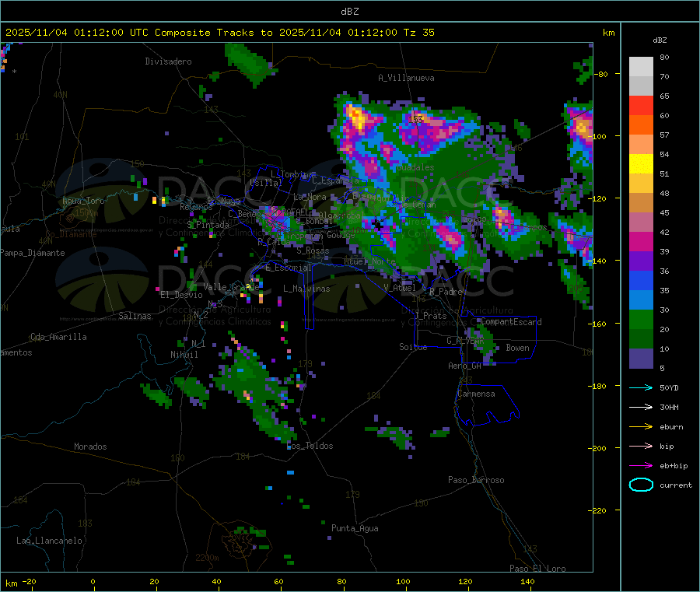Click the 'Pampa_Diamante' map label
The height and width of the screenshot is (592, 700).
33,253
